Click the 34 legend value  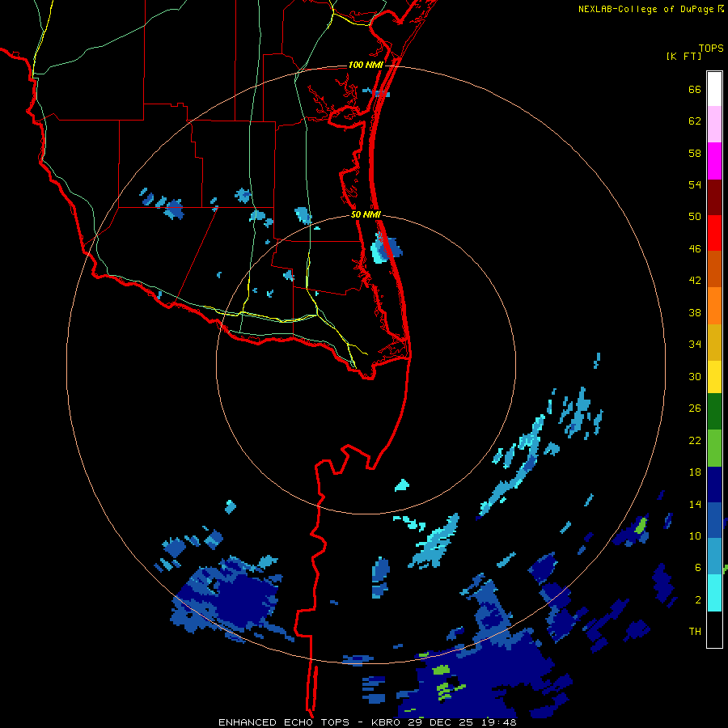click(x=695, y=345)
